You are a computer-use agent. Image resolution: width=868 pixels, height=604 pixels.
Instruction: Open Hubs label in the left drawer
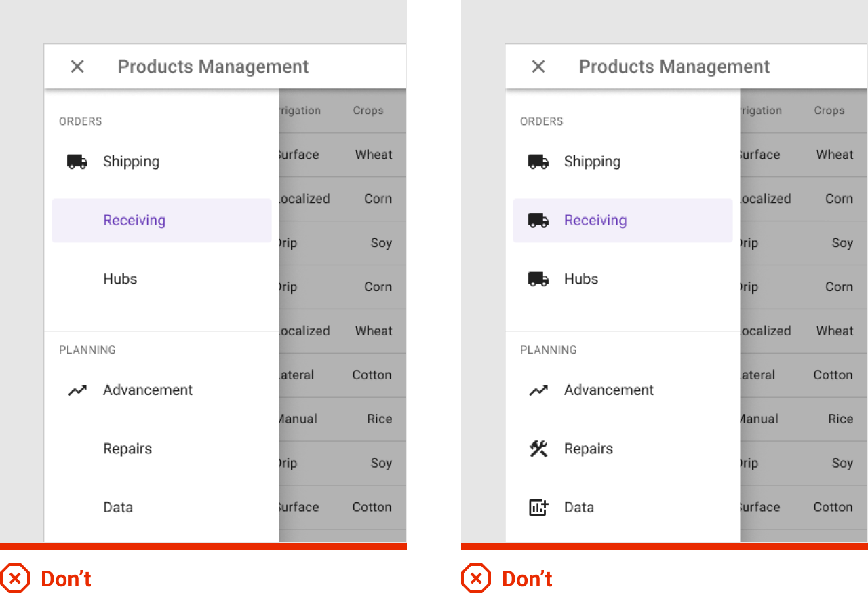click(x=120, y=279)
